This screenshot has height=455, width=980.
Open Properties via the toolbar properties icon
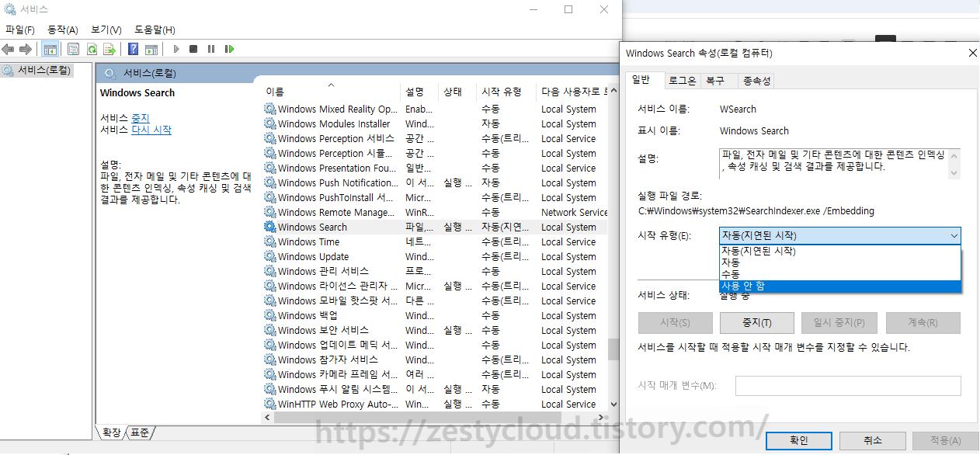(74, 49)
